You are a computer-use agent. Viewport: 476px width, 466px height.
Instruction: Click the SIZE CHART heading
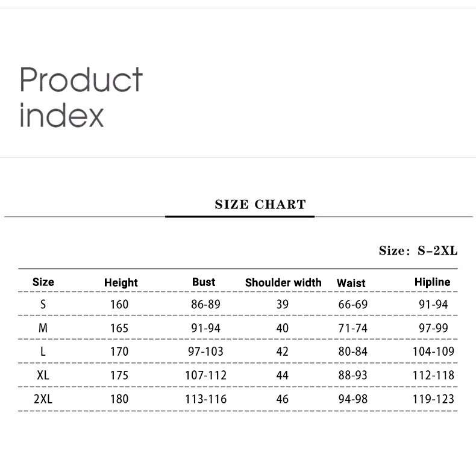click(260, 205)
